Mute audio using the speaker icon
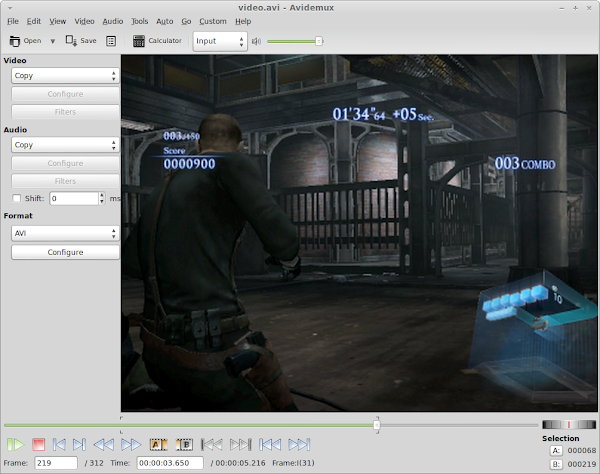The height and width of the screenshot is (474, 600). [256, 41]
